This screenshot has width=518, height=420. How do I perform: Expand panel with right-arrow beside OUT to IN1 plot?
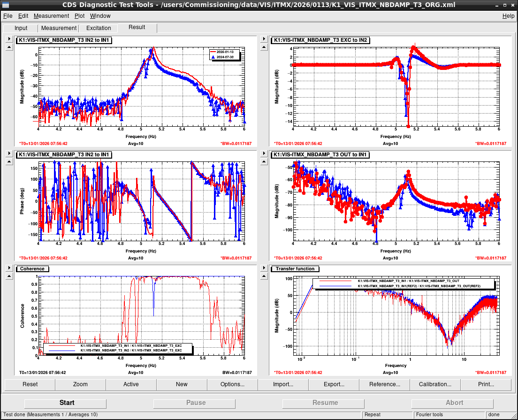pos(264,153)
